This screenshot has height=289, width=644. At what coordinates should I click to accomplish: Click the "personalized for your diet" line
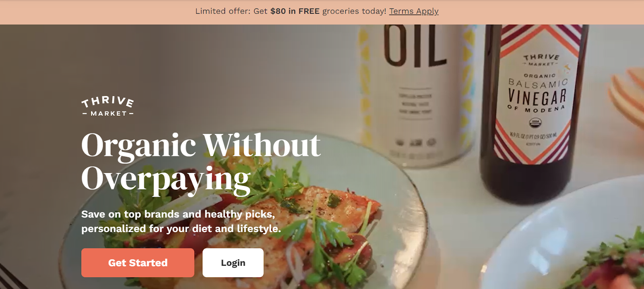(181, 229)
